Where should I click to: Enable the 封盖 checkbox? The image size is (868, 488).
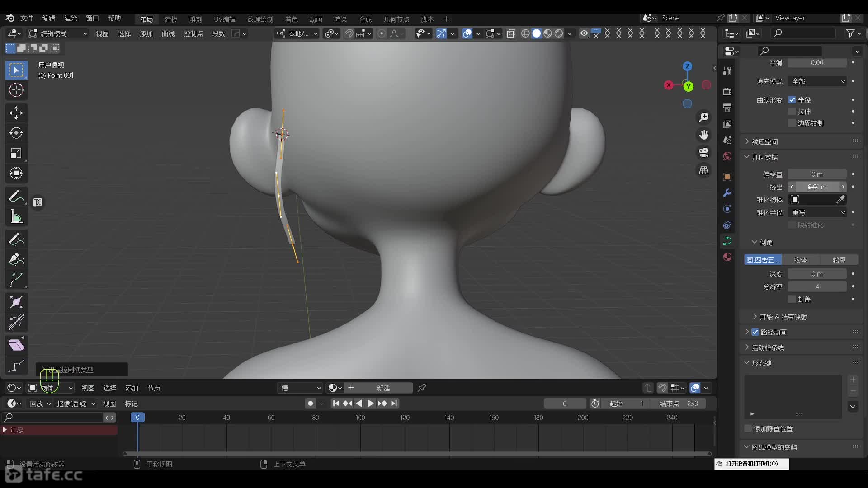[x=792, y=299]
